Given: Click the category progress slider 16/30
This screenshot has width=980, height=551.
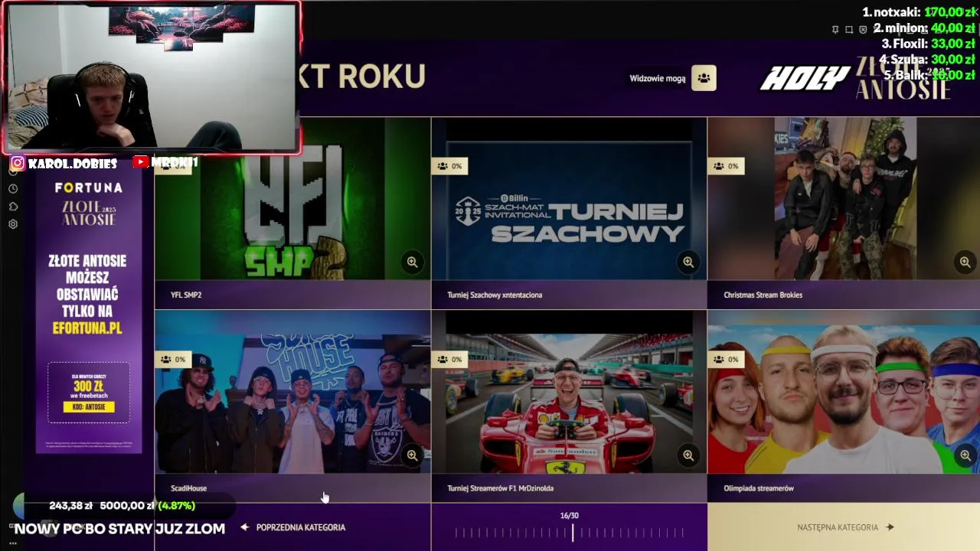Looking at the screenshot, I should click(x=569, y=533).
